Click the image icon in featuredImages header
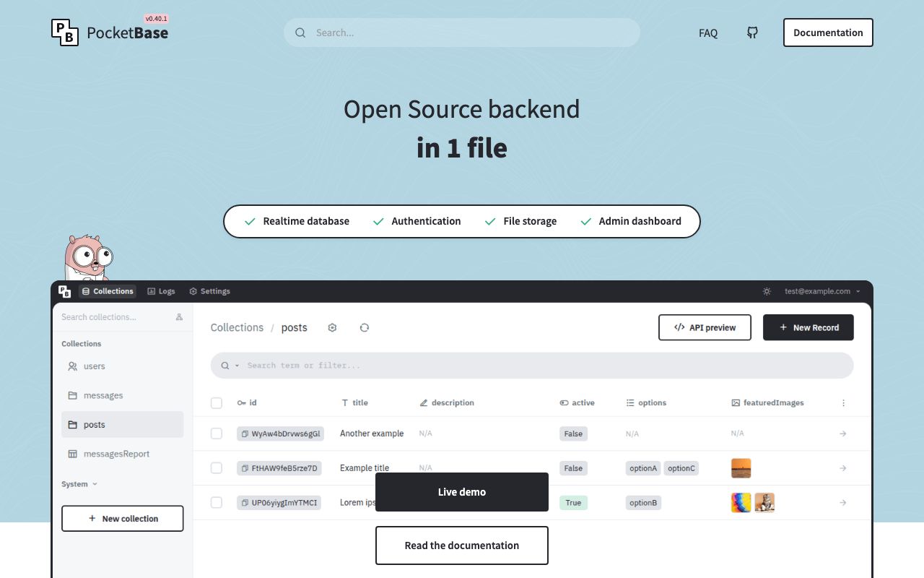Screen dimensions: 924x578 [736, 403]
